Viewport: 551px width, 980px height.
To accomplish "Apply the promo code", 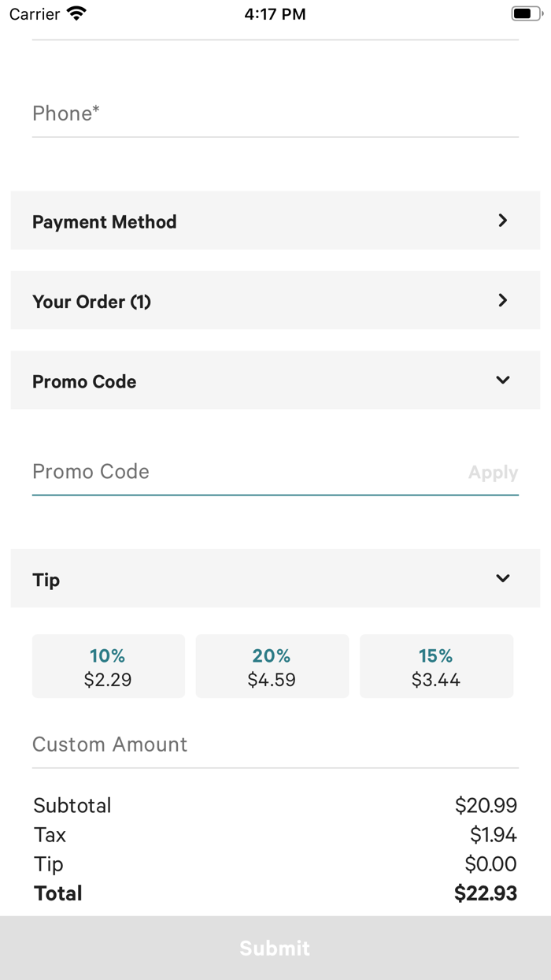I will pos(493,473).
